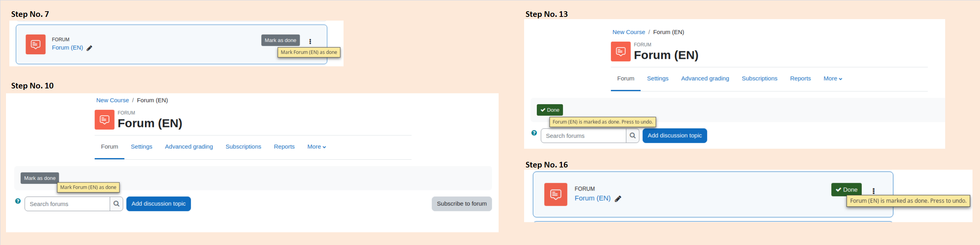980x245 pixels.
Task: Open New Course breadcrumb in Step 10
Action: point(113,100)
